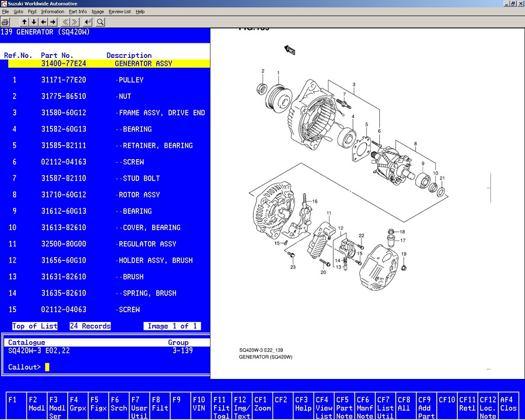Click callout 16 in the generator diagram
This screenshot has height=420, width=525.
coord(315,201)
